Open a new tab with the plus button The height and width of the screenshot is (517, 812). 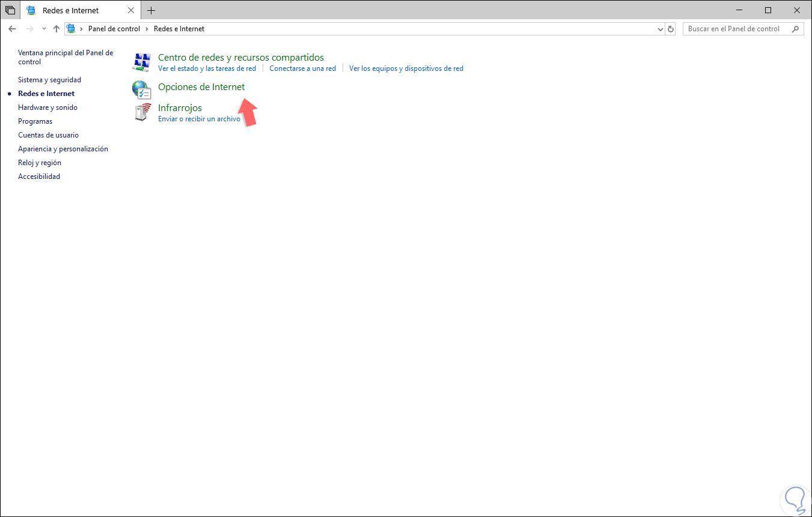click(x=151, y=10)
